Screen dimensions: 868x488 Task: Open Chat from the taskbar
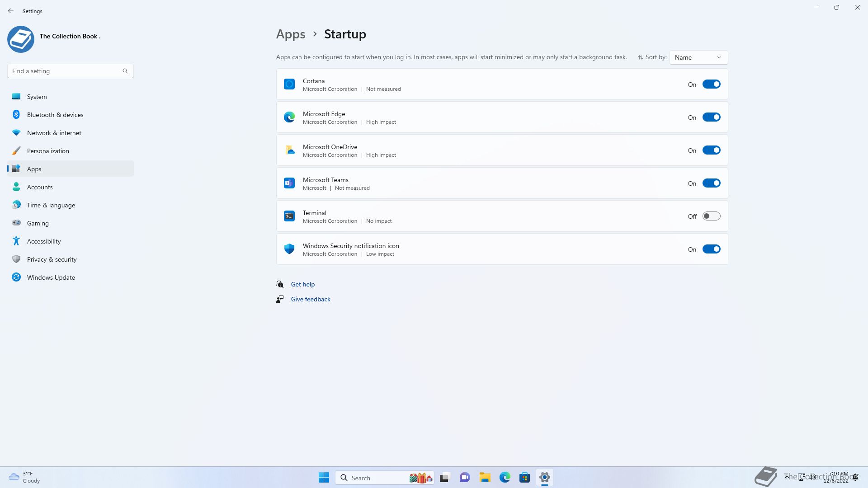click(465, 478)
